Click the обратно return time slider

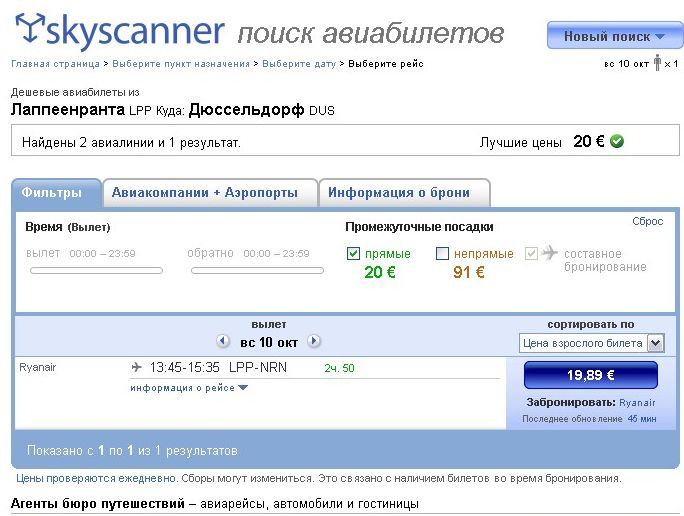257,270
